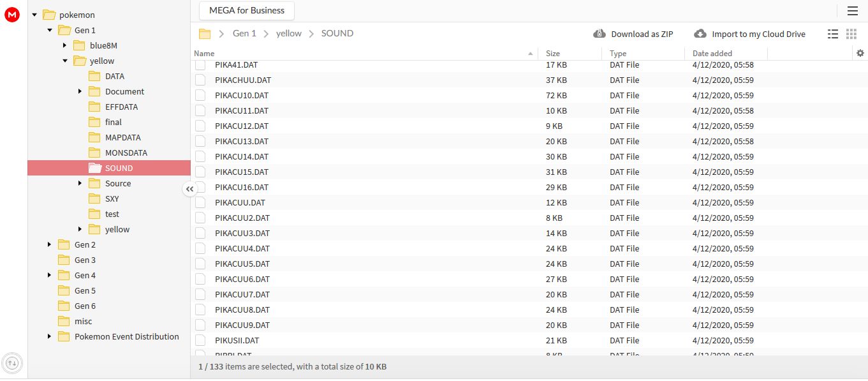Expand the Gen 2 folder

coord(50,244)
